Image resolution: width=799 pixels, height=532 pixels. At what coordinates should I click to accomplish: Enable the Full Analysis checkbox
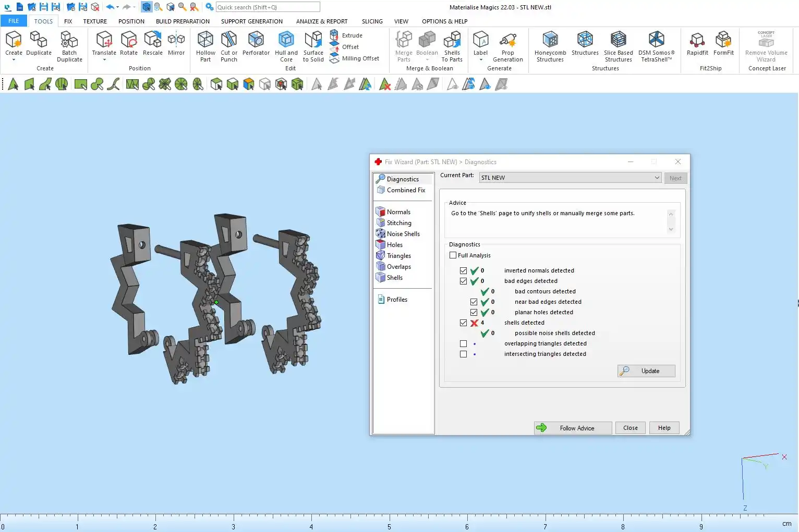[453, 255]
